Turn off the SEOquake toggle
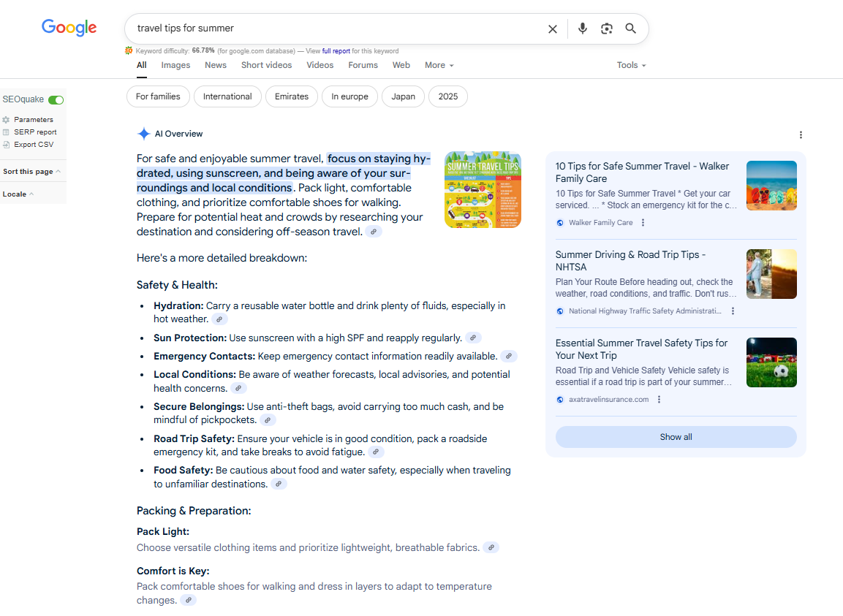 [x=56, y=99]
